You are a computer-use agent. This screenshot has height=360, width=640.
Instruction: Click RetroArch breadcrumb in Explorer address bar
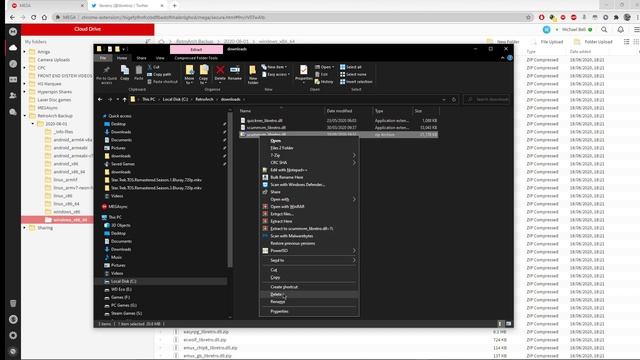click(x=204, y=99)
